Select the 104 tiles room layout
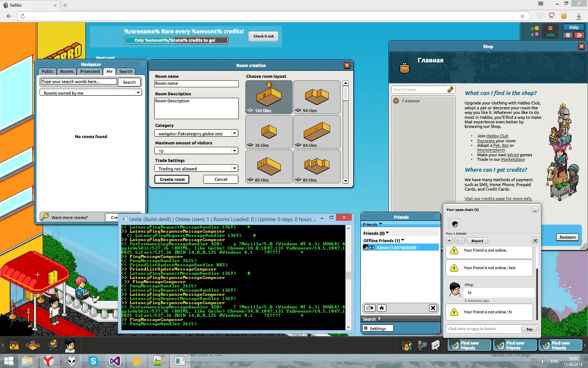Viewport: 588px width, 368px height. (269, 97)
